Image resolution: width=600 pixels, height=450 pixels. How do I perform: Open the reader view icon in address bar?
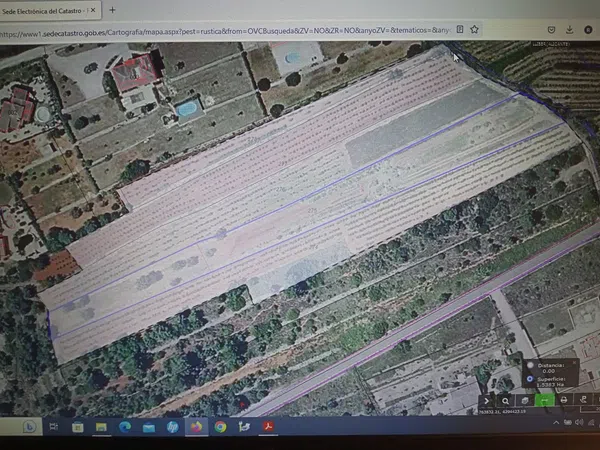pyautogui.click(x=458, y=30)
